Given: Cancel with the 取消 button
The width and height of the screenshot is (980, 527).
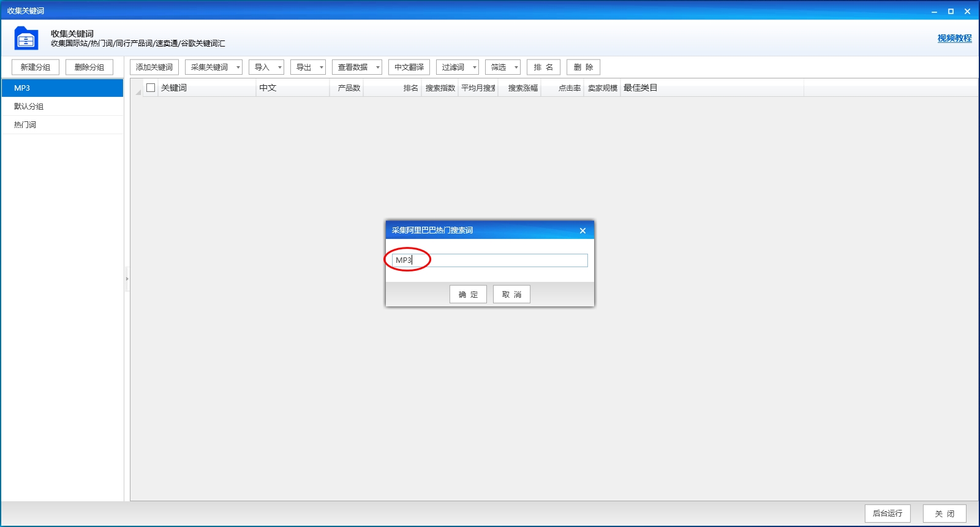Looking at the screenshot, I should point(511,294).
